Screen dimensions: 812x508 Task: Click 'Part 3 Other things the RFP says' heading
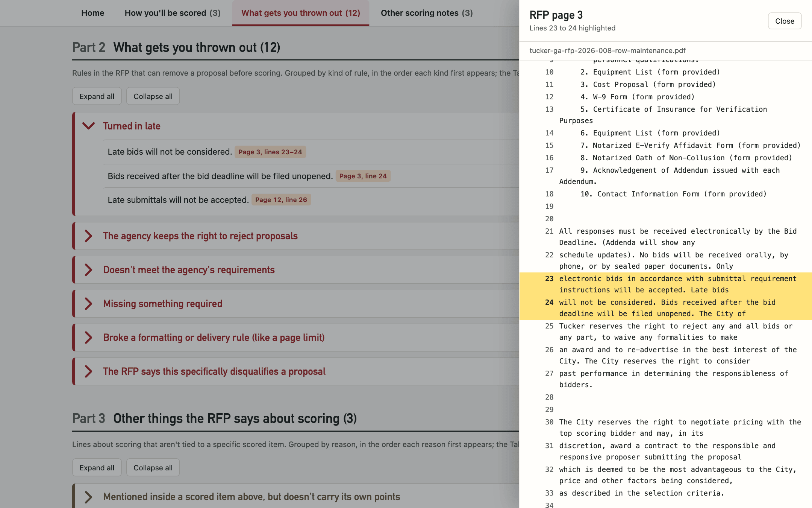click(x=214, y=418)
